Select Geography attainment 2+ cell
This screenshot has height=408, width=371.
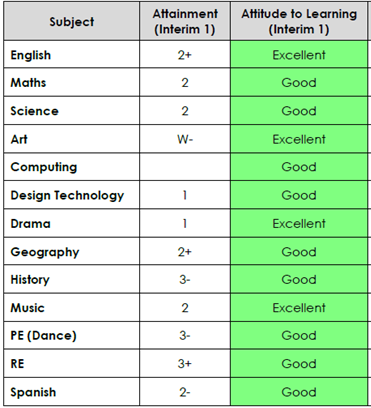[185, 251]
